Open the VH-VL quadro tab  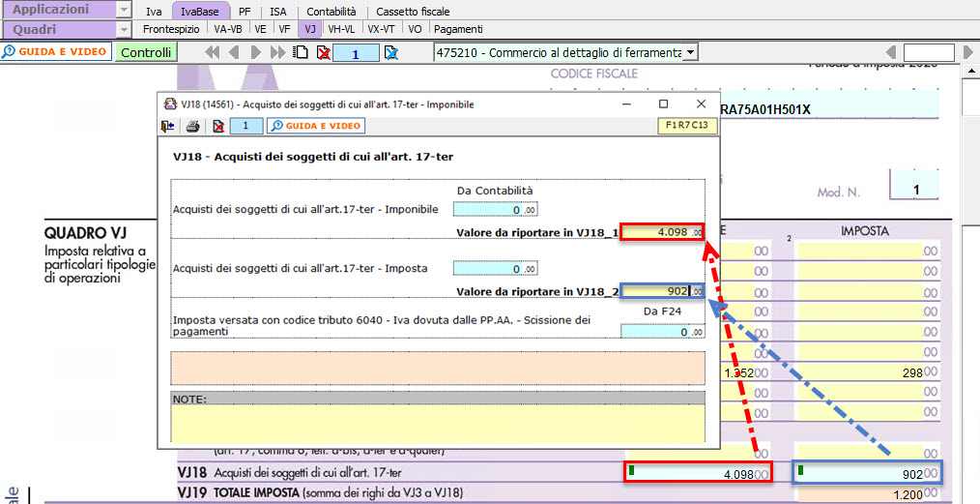tap(341, 29)
